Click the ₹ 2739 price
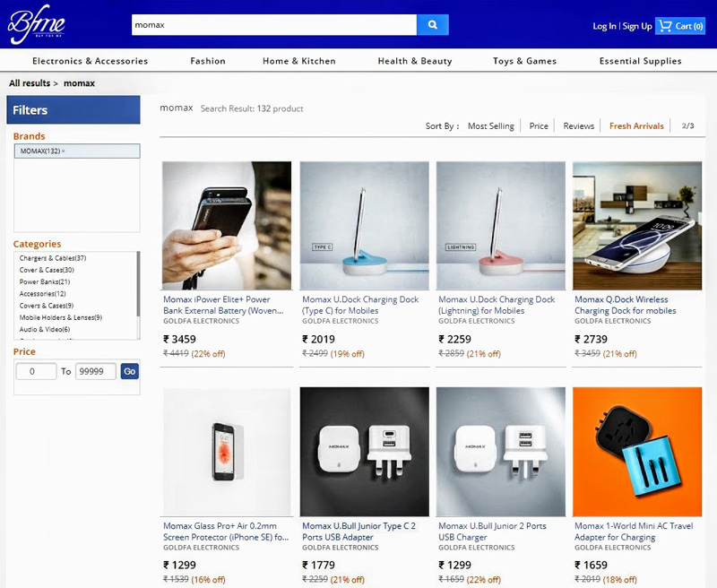The height and width of the screenshot is (588, 717). click(x=592, y=340)
